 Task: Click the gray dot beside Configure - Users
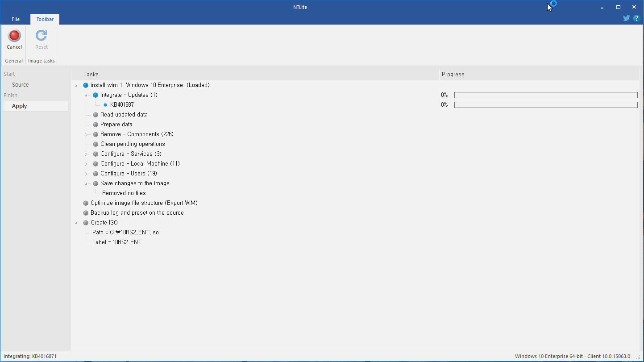click(96, 174)
